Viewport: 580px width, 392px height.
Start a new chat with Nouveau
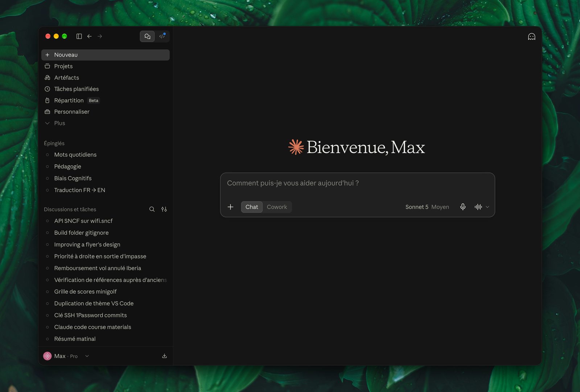point(106,55)
